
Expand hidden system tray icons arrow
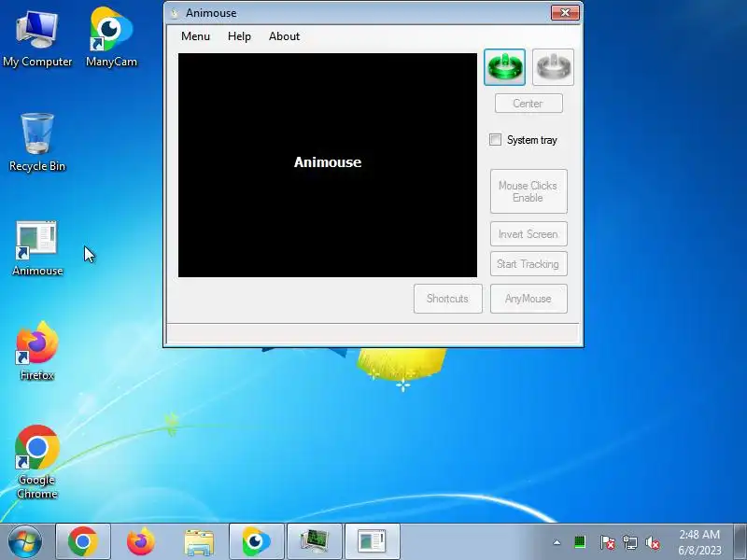(557, 542)
